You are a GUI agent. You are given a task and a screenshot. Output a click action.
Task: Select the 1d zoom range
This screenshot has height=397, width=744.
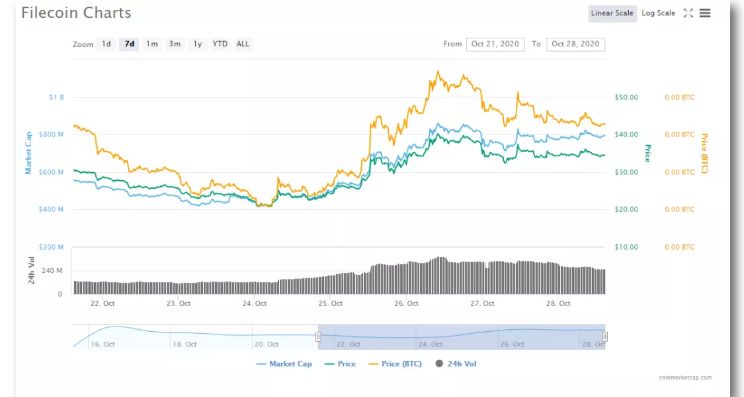click(106, 44)
